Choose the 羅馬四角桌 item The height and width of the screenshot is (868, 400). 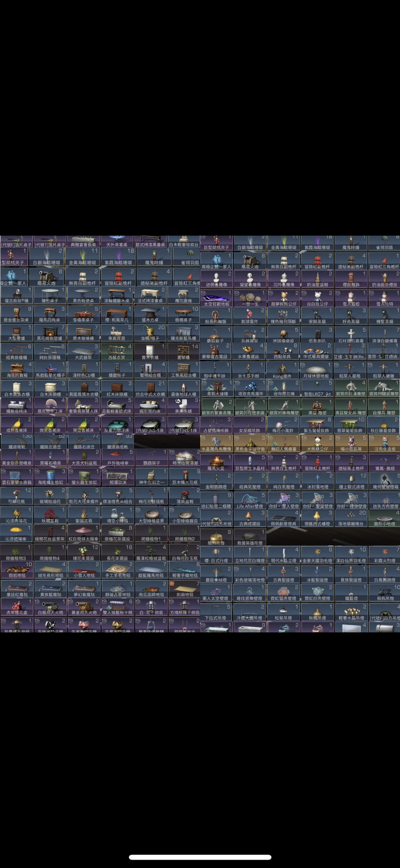click(50, 315)
